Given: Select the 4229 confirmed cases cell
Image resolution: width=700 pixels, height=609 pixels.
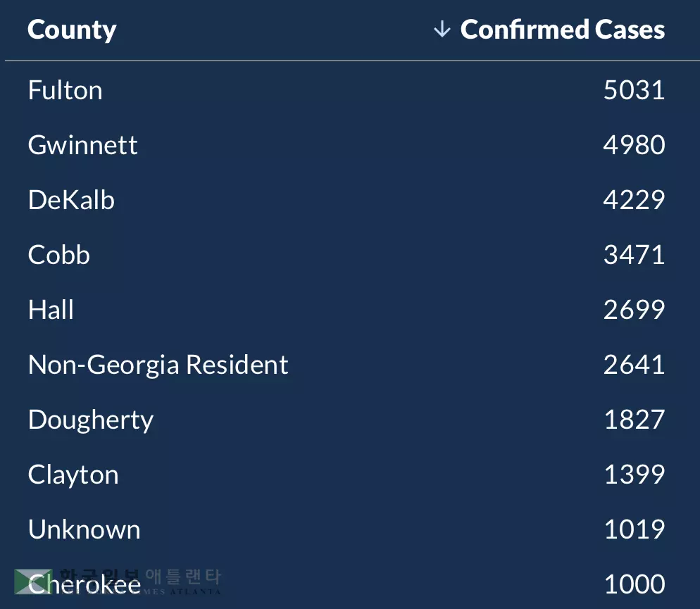Looking at the screenshot, I should click(634, 200).
